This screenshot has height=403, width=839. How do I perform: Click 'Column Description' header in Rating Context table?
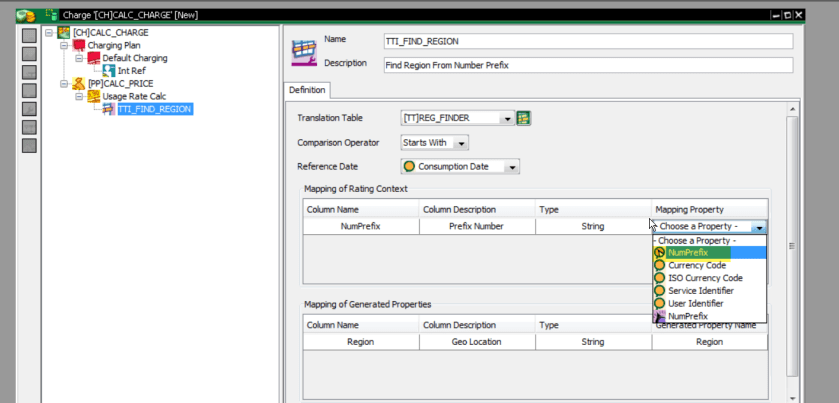[477, 210]
